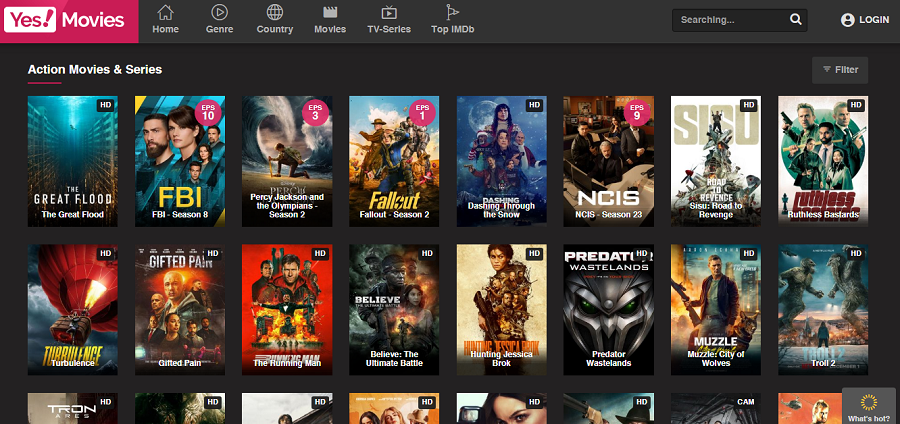The image size is (900, 424).
Task: Click the EPS 9 badge on NCIS
Action: (x=637, y=112)
